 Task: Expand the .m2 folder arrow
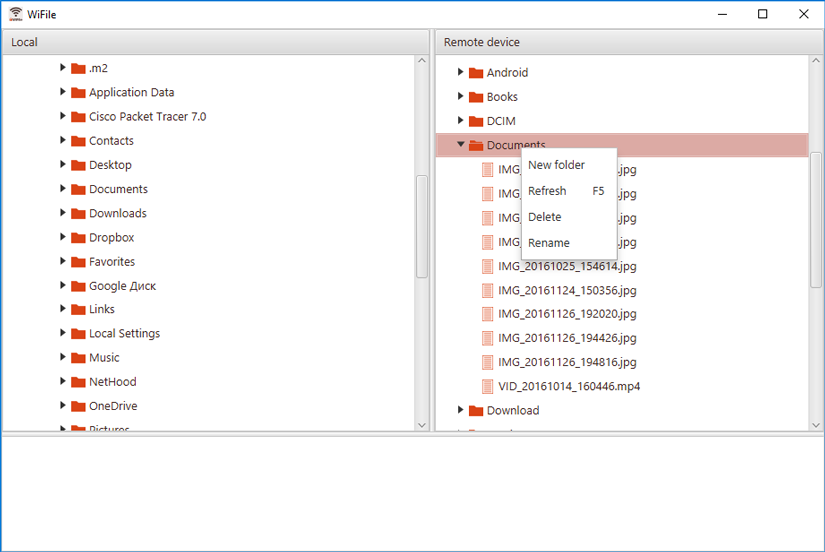pos(63,67)
